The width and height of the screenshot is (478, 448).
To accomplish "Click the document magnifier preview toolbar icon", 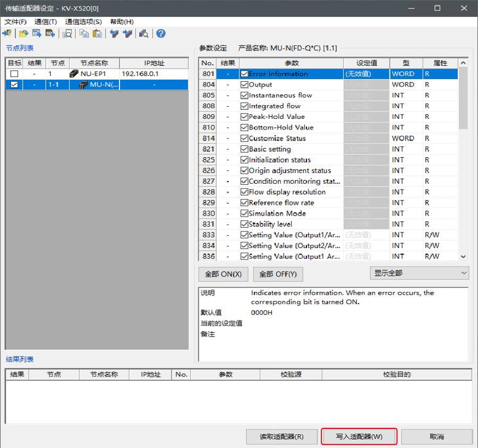I will 67,33.
